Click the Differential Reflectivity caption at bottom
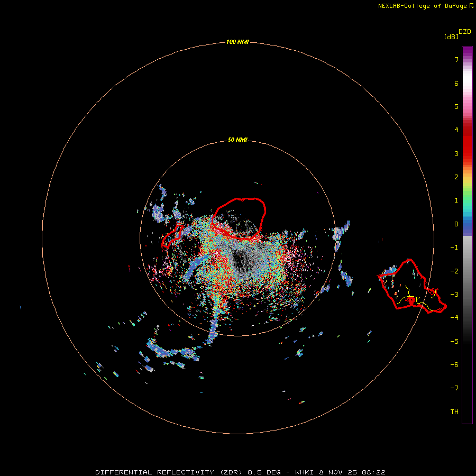The image size is (476, 476). [x=240, y=472]
